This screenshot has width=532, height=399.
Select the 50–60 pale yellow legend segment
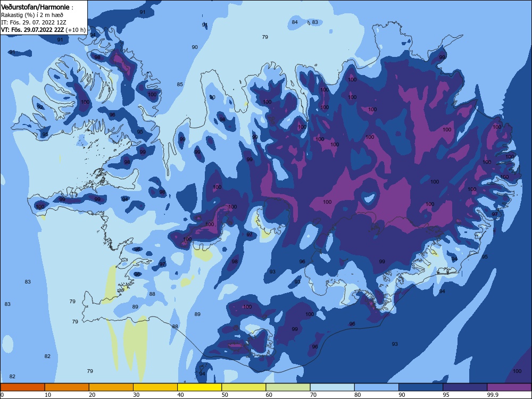(244, 387)
